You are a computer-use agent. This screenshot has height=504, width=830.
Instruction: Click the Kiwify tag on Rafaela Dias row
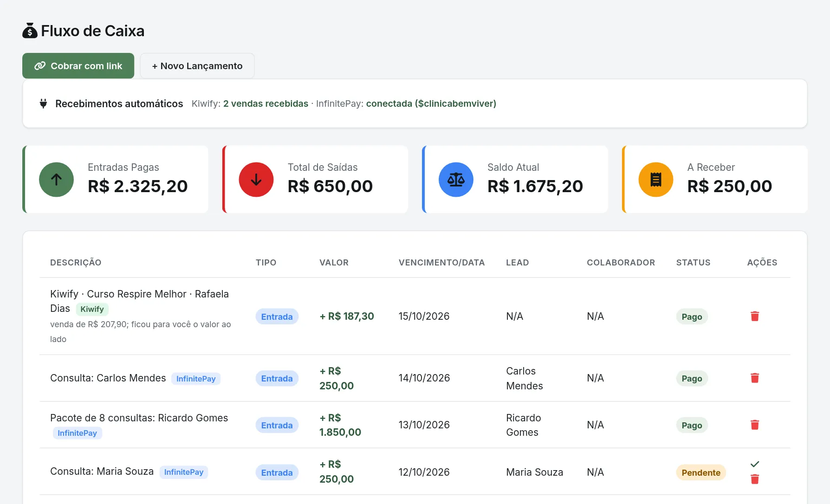click(92, 309)
